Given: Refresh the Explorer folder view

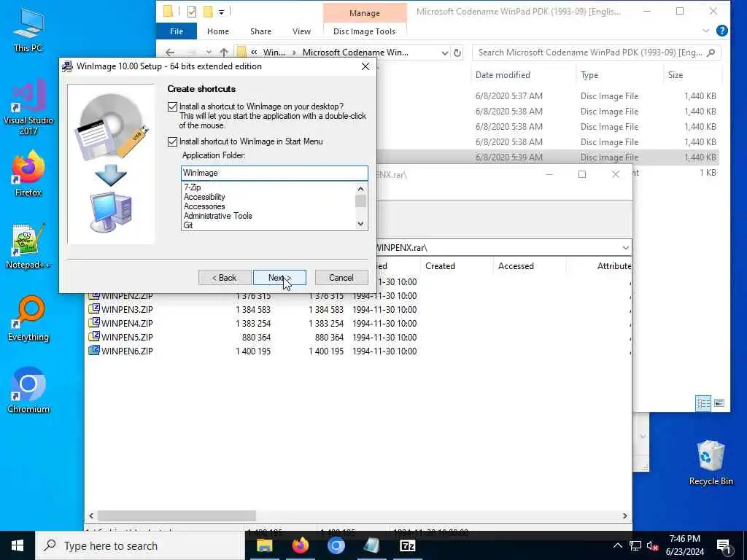Looking at the screenshot, I should (x=457, y=52).
